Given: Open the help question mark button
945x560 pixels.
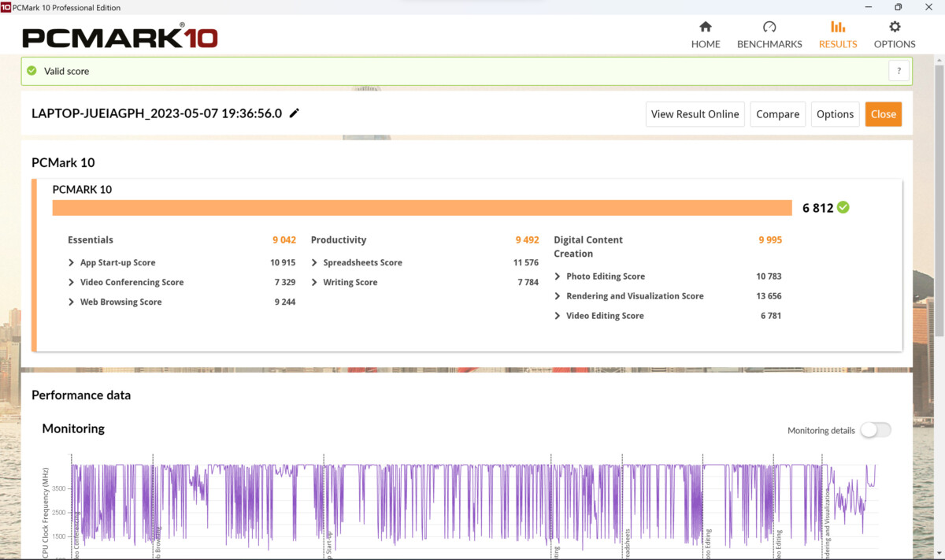Looking at the screenshot, I should click(x=899, y=71).
